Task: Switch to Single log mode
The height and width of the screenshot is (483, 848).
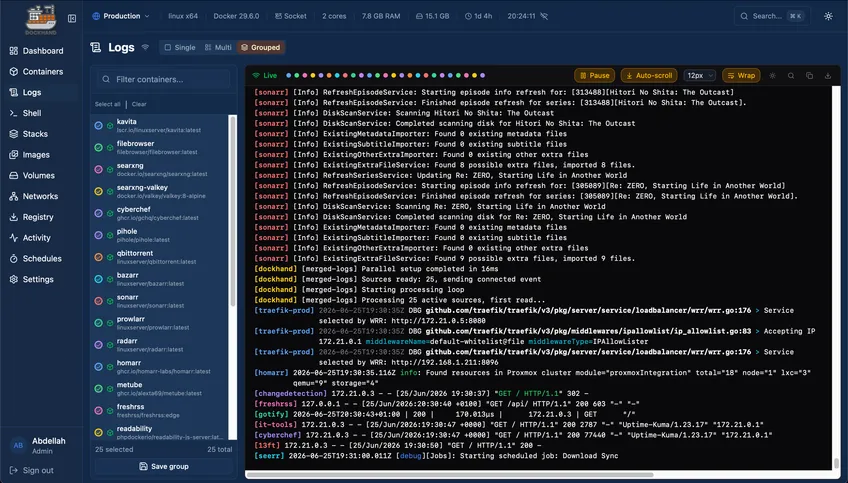Action: pyautogui.click(x=180, y=48)
